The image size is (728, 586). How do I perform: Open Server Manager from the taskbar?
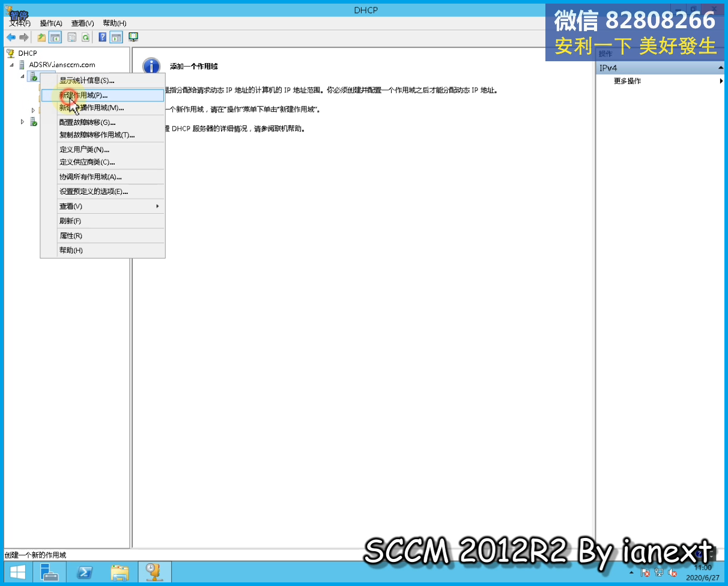(49, 572)
